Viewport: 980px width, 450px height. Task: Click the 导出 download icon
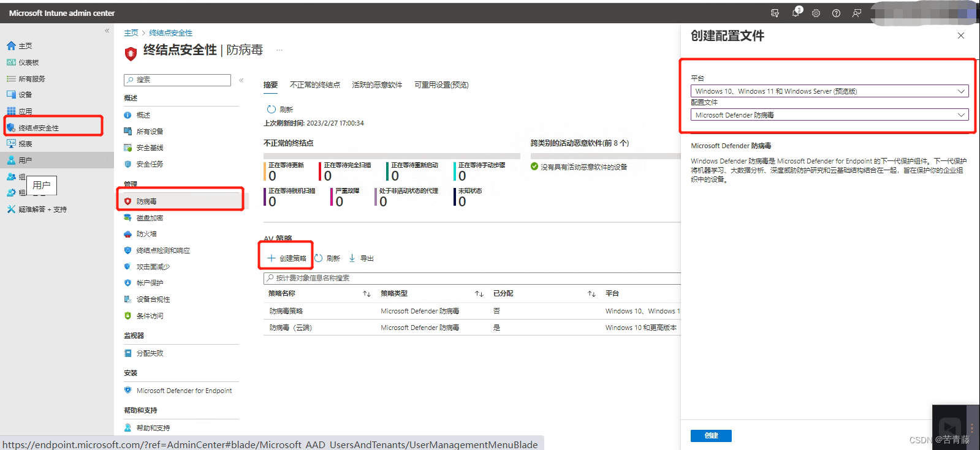point(352,258)
